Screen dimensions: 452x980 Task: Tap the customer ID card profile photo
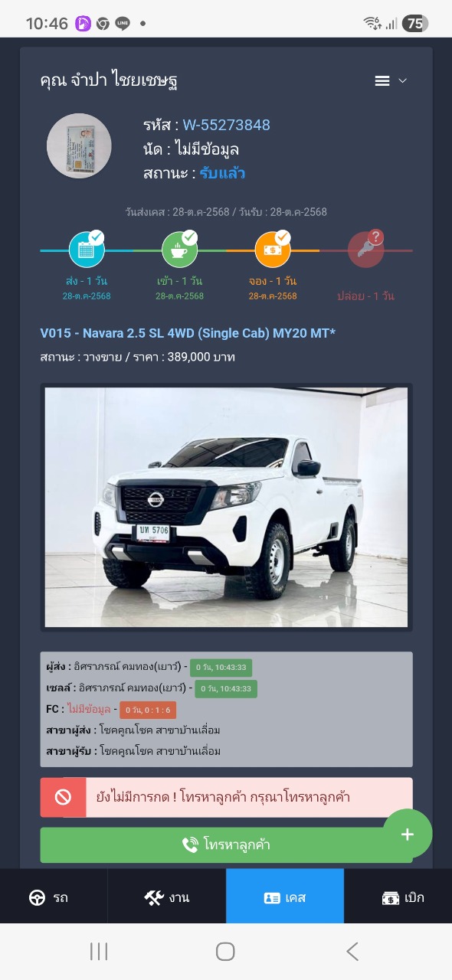[79, 146]
